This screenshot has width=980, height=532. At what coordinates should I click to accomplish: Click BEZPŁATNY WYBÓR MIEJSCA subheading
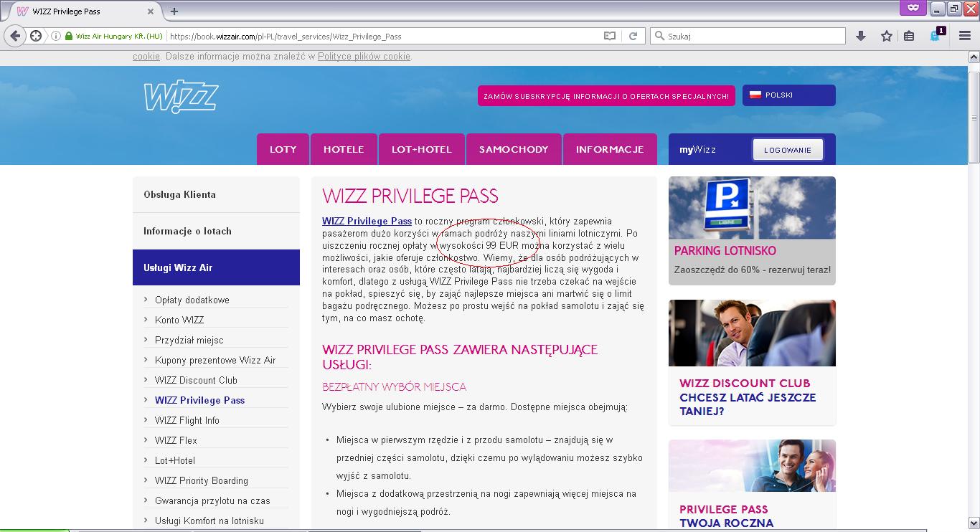395,386
